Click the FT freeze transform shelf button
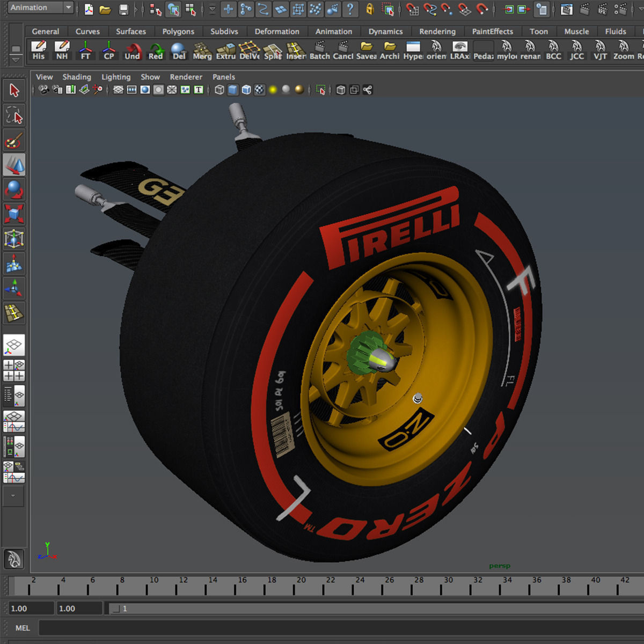The width and height of the screenshot is (644, 644). click(85, 50)
